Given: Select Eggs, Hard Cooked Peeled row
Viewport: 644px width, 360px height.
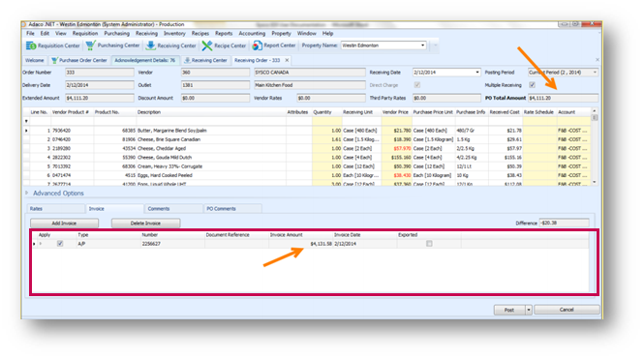Looking at the screenshot, I should [x=307, y=175].
